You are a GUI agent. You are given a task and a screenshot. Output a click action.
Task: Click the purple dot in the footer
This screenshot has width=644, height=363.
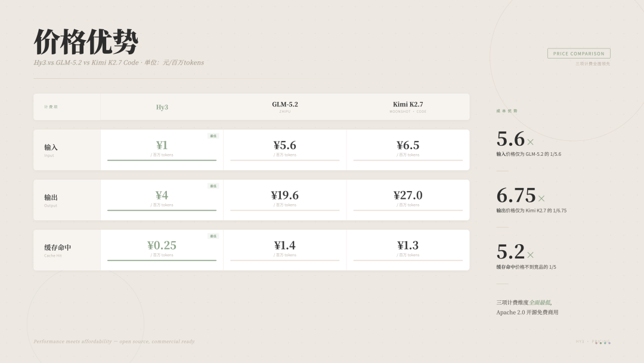click(609, 343)
